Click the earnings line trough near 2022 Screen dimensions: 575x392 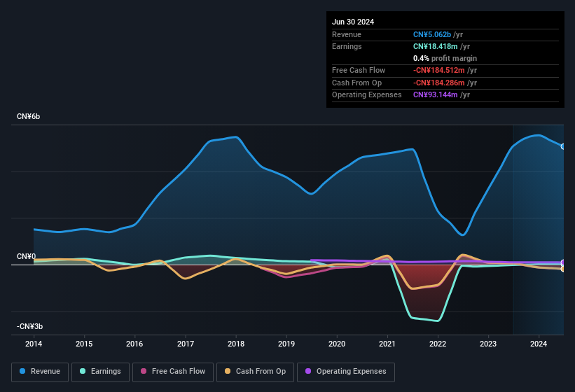point(438,321)
